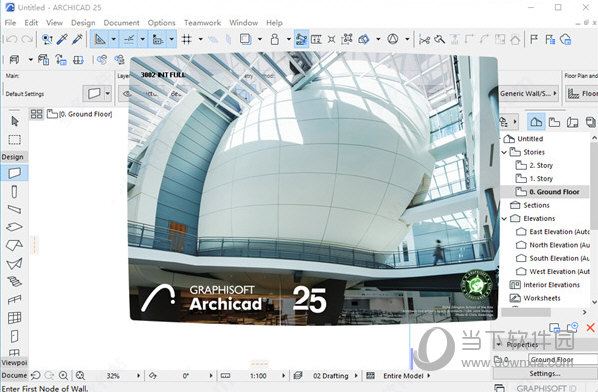Open scale 1:100 flyout arrow
Viewport: 598px width, 392px height.
pyautogui.click(x=283, y=376)
